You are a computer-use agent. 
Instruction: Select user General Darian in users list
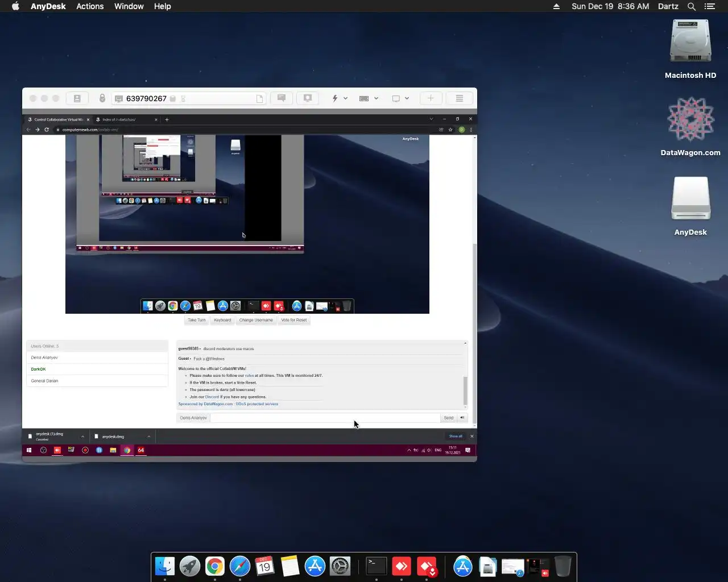click(x=97, y=381)
